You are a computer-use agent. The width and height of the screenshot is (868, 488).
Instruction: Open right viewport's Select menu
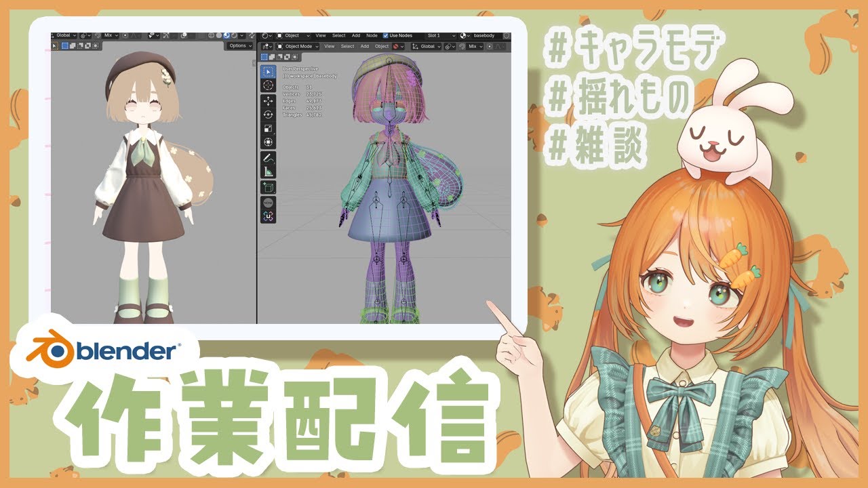[x=347, y=46]
